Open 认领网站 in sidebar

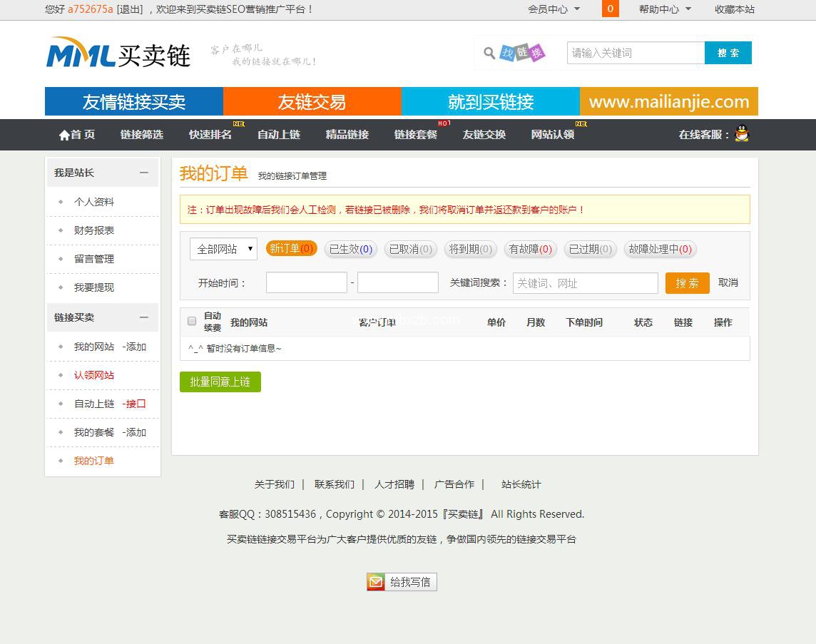click(x=93, y=375)
